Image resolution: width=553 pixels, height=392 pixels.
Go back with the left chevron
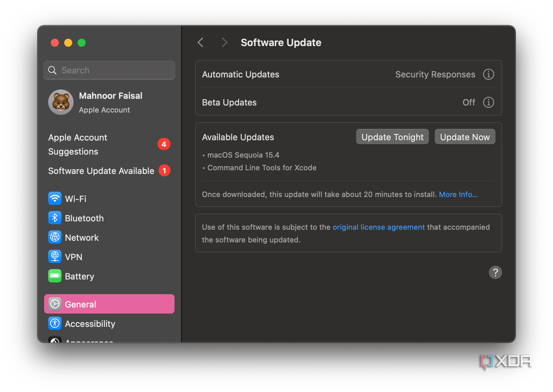pyautogui.click(x=201, y=43)
